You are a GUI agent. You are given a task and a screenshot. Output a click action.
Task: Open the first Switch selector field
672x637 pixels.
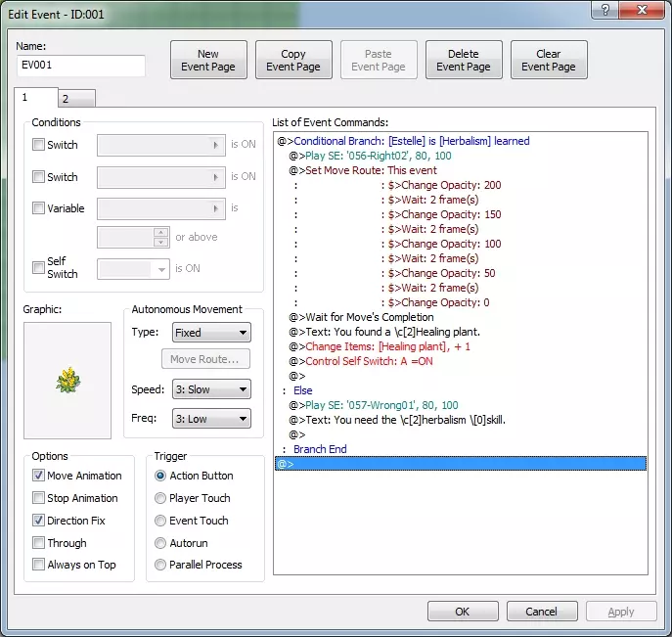(x=161, y=146)
